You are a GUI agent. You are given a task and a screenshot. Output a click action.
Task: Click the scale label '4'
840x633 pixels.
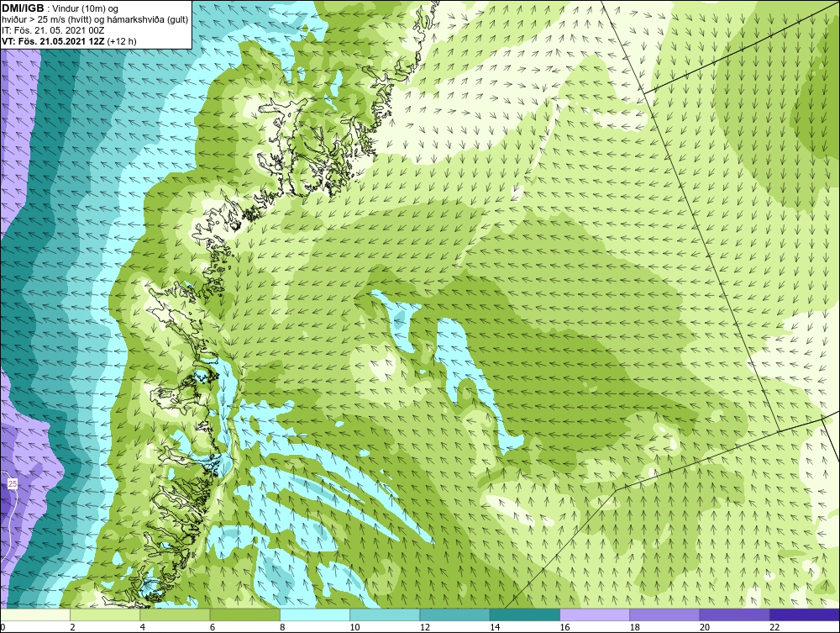pyautogui.click(x=143, y=627)
